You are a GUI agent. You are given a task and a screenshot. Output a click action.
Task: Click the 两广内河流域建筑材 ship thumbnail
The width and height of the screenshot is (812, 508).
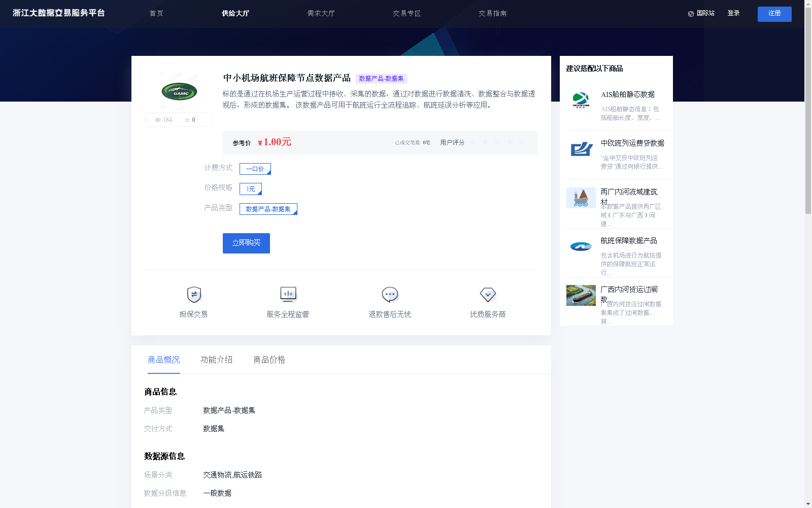[x=581, y=198]
